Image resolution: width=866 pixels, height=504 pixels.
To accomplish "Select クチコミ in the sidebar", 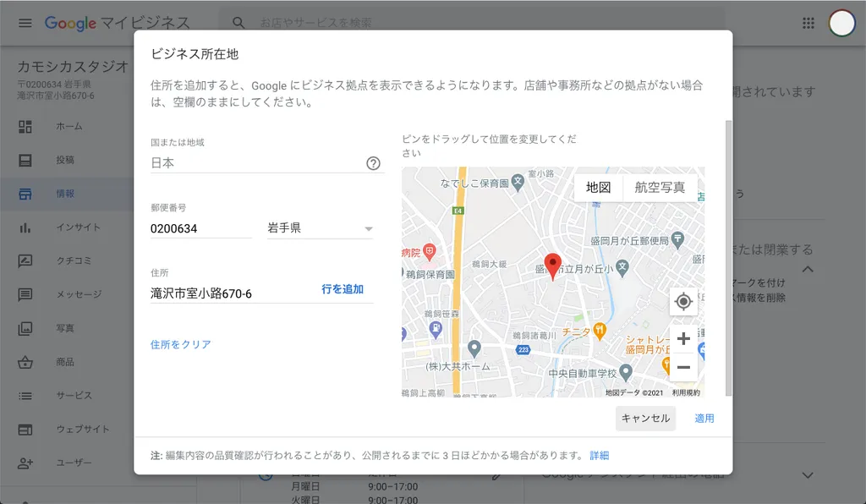I will click(74, 261).
